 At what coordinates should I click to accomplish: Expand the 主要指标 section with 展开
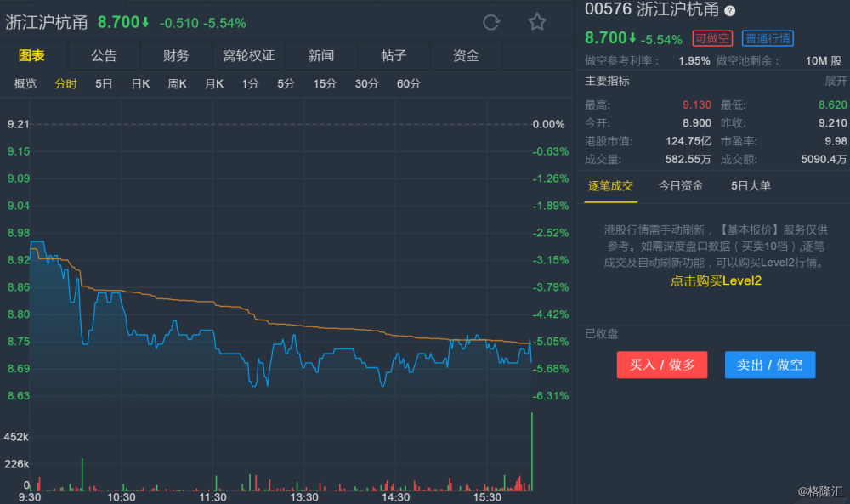click(836, 81)
